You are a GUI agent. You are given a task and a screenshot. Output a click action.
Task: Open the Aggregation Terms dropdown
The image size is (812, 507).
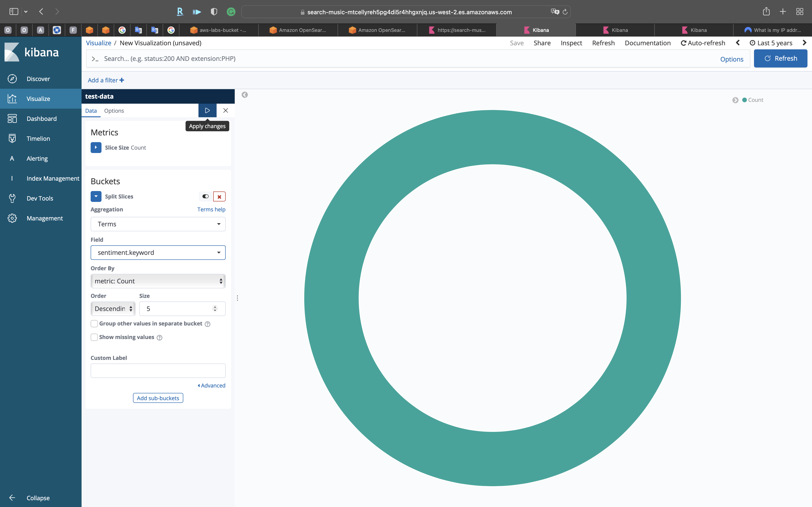point(158,224)
